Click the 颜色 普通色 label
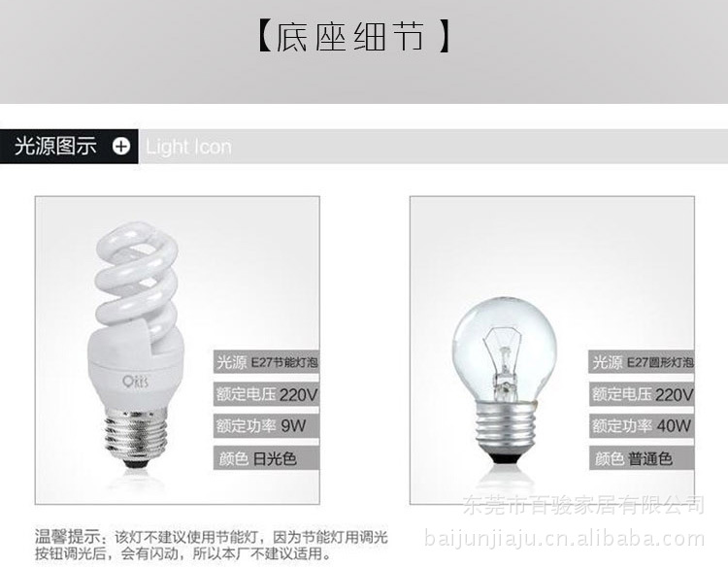This screenshot has height=567, width=728. (x=642, y=458)
